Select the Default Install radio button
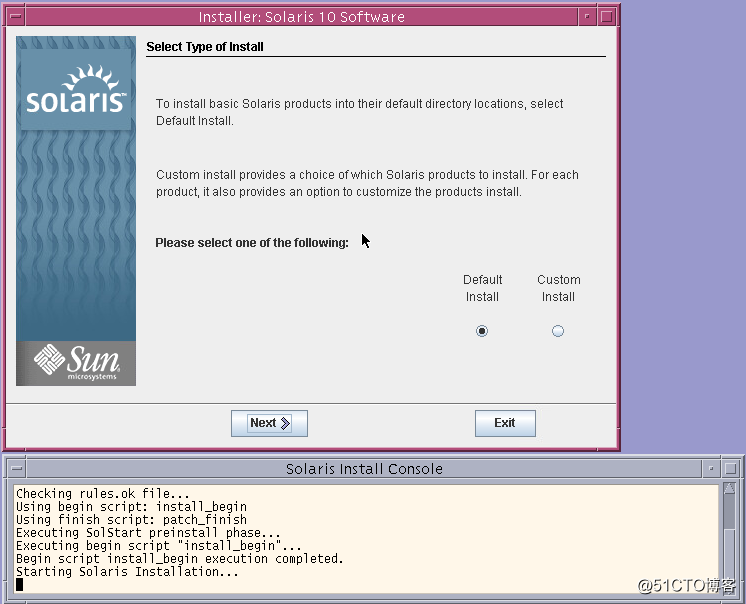The height and width of the screenshot is (604, 746). coord(481,331)
